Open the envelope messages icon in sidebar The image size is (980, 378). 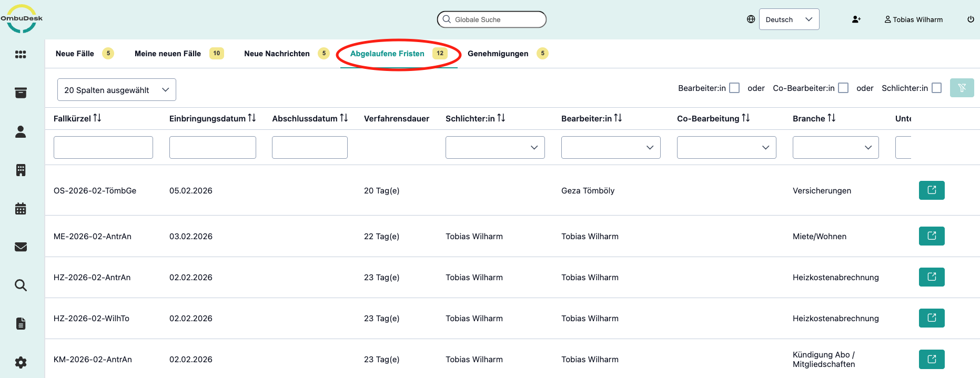pos(21,247)
